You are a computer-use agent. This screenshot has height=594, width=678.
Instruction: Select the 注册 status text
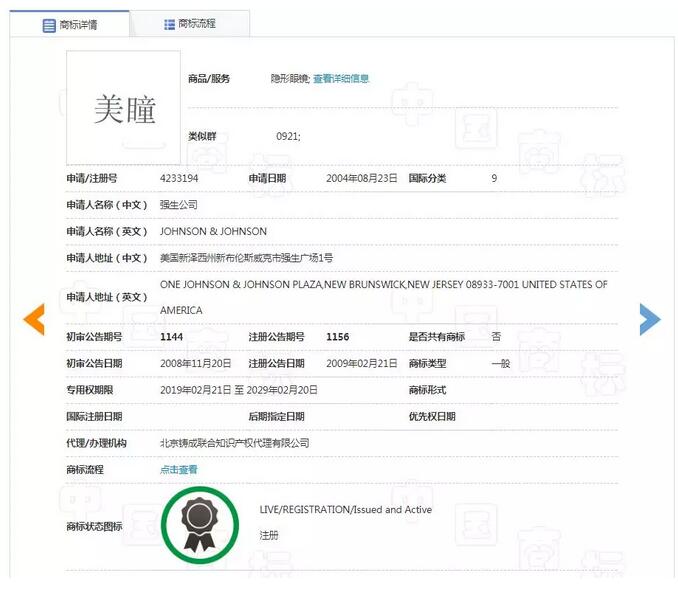[x=269, y=536]
